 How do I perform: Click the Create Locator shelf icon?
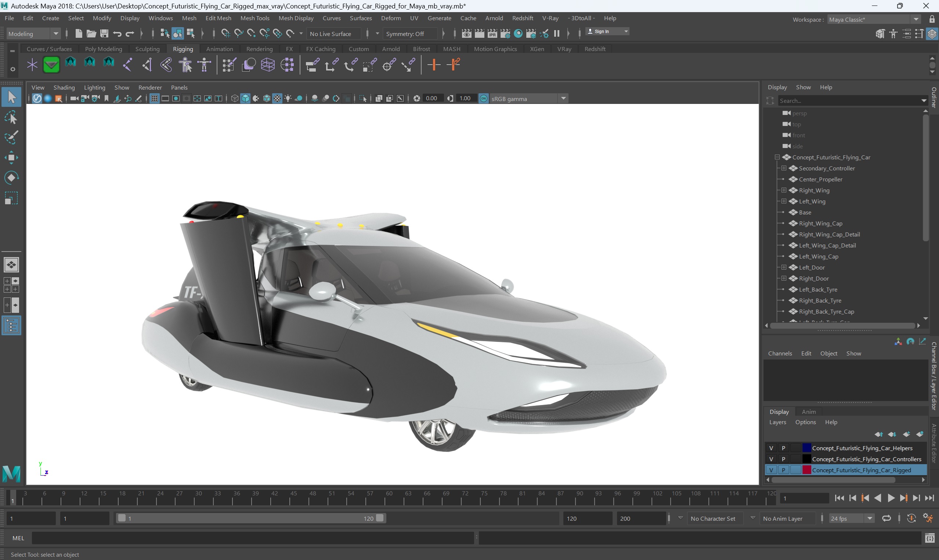[32, 65]
